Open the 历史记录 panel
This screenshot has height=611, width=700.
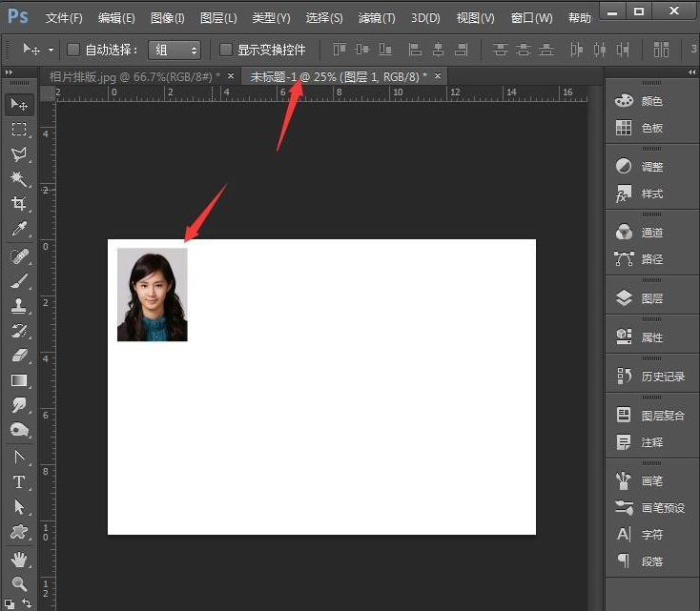click(x=662, y=377)
